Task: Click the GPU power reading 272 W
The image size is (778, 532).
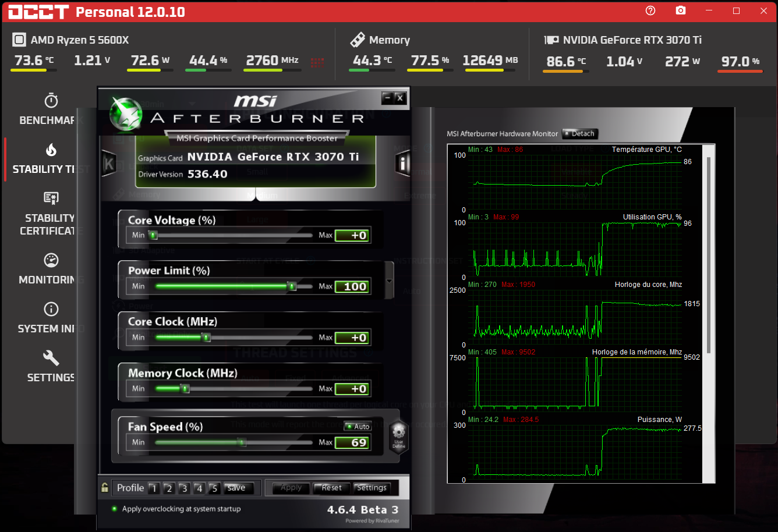Action: [x=682, y=62]
